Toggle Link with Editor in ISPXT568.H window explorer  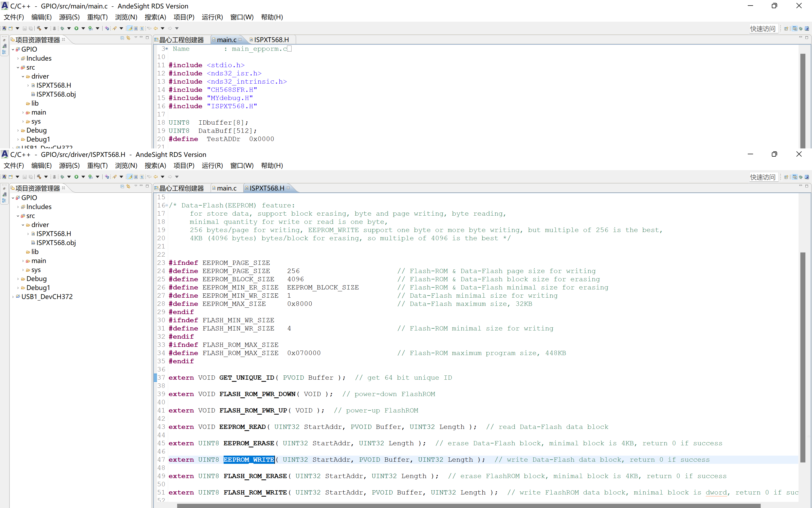(128, 187)
